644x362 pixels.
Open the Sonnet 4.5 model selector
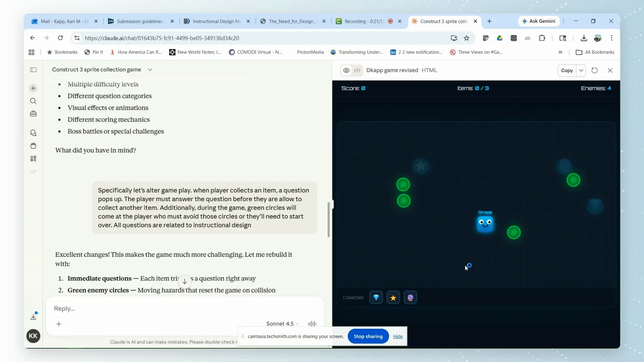(283, 323)
